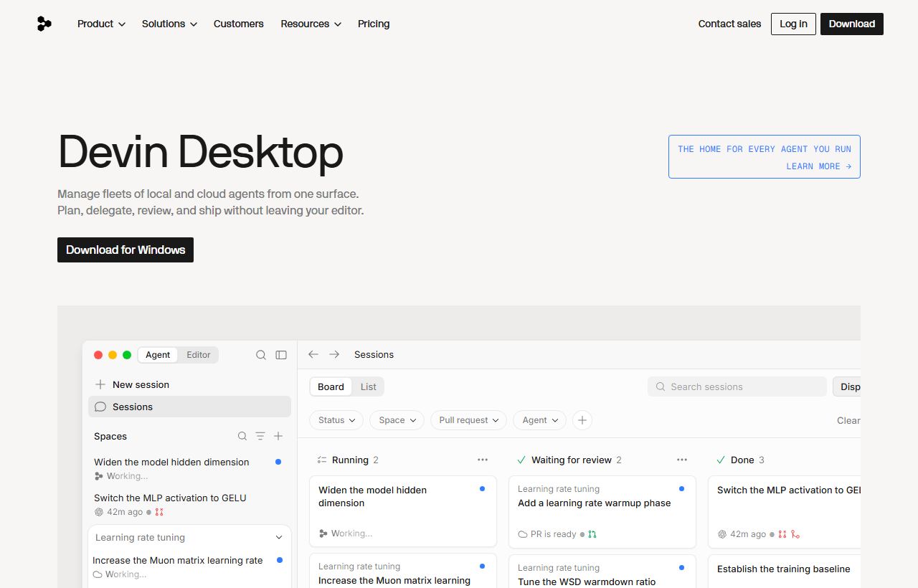Click the Log in button
This screenshot has width=918, height=588.
pyautogui.click(x=793, y=24)
